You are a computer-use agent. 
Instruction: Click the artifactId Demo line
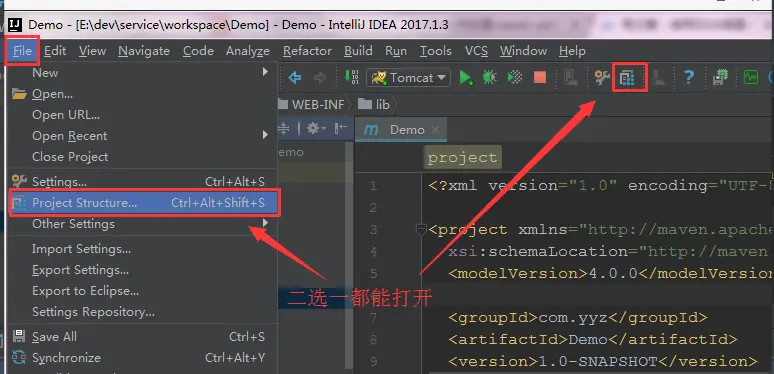(x=592, y=339)
